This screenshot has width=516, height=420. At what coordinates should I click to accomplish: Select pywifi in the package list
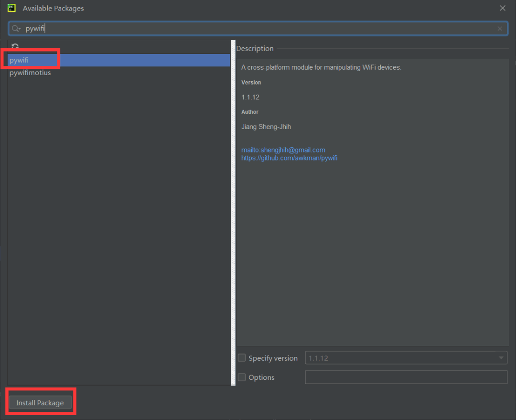pos(19,60)
